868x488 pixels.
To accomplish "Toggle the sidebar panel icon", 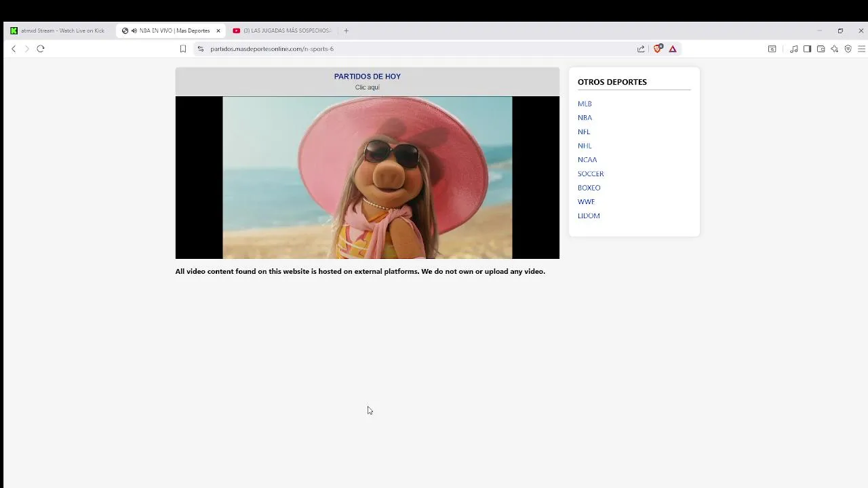I will pos(807,49).
